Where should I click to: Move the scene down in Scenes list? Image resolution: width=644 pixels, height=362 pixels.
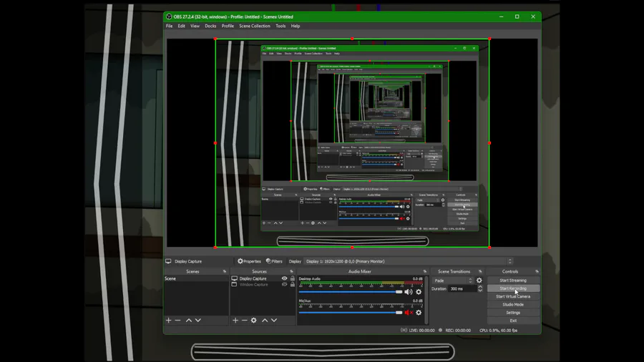click(x=198, y=320)
